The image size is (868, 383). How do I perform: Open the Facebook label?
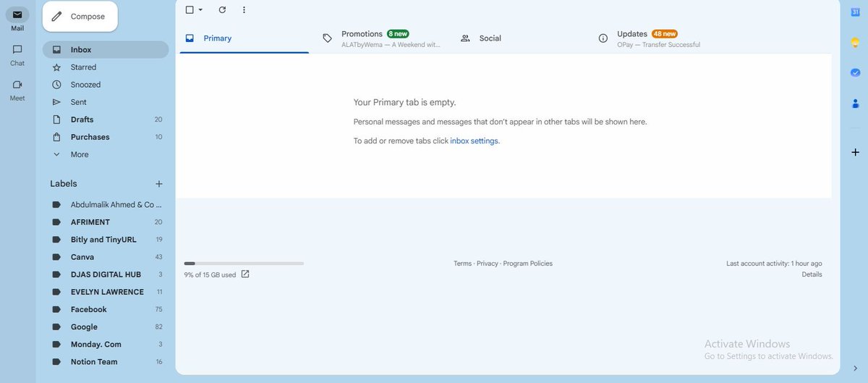click(x=106, y=309)
